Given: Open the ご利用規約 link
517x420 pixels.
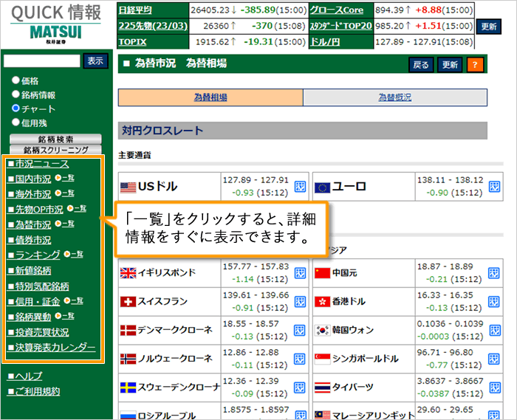Looking at the screenshot, I should (x=34, y=391).
